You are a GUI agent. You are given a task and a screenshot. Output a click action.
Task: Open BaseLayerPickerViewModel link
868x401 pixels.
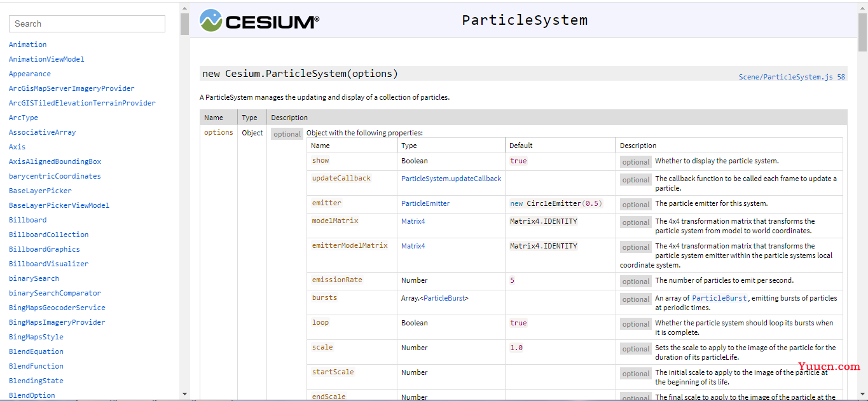pyautogui.click(x=59, y=205)
